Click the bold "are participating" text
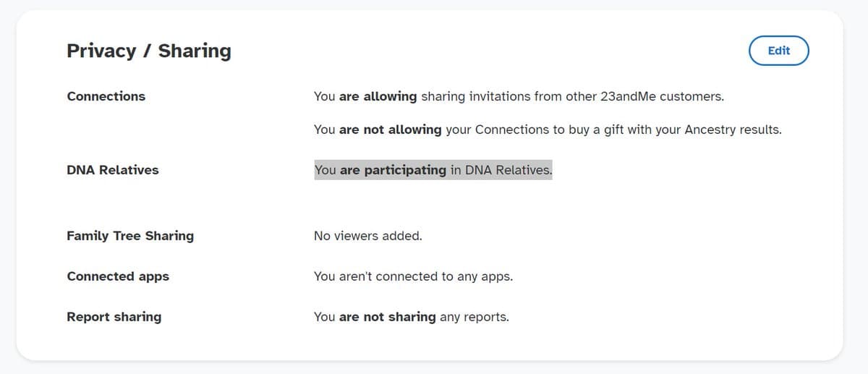The width and height of the screenshot is (868, 374). (x=393, y=170)
